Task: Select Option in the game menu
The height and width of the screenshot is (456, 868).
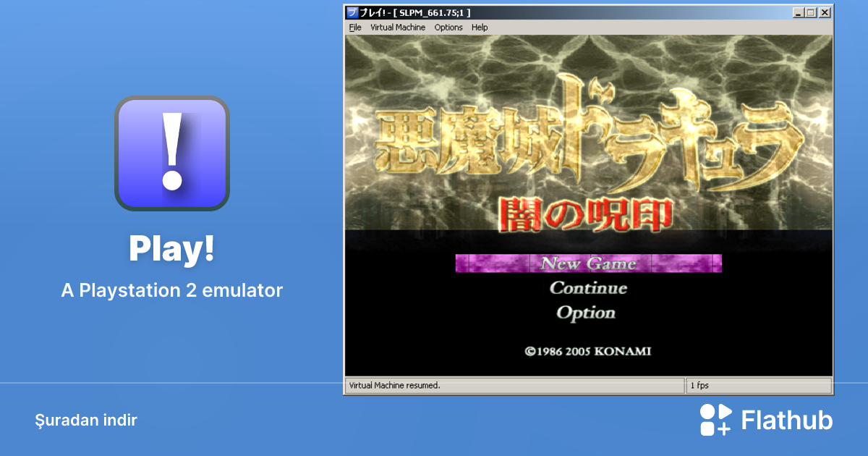Action: pos(586,313)
